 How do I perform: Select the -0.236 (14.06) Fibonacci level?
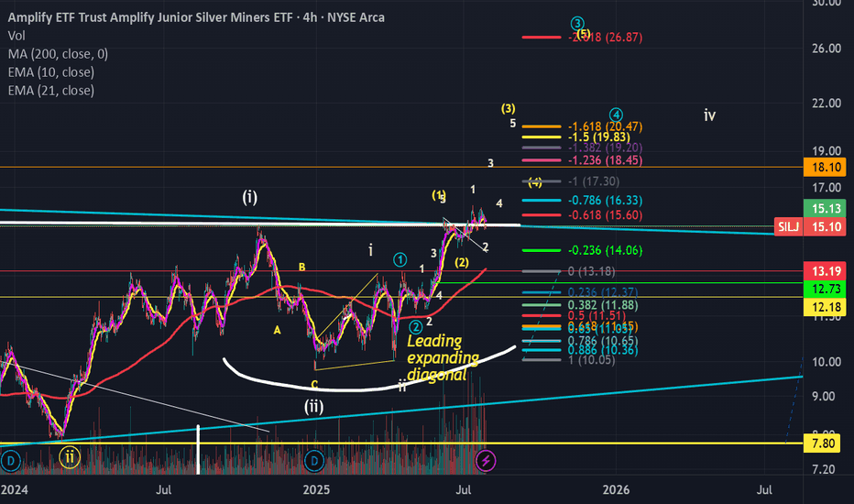[605, 251]
